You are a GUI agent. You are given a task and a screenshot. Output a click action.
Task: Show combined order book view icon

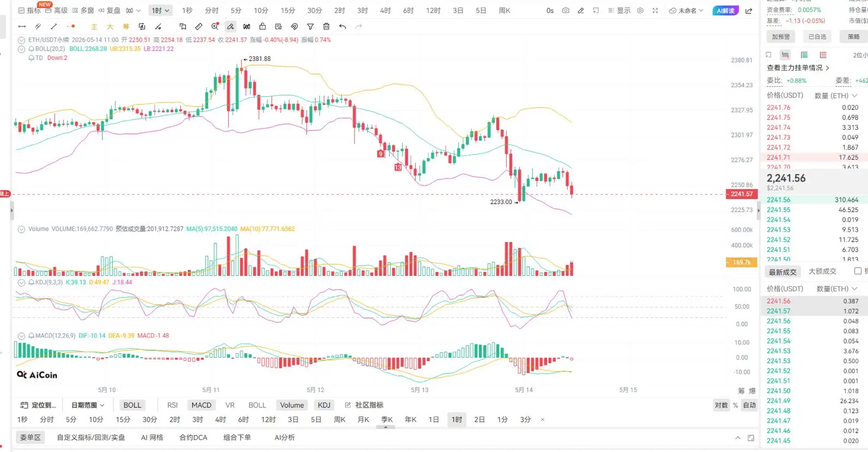click(x=785, y=55)
